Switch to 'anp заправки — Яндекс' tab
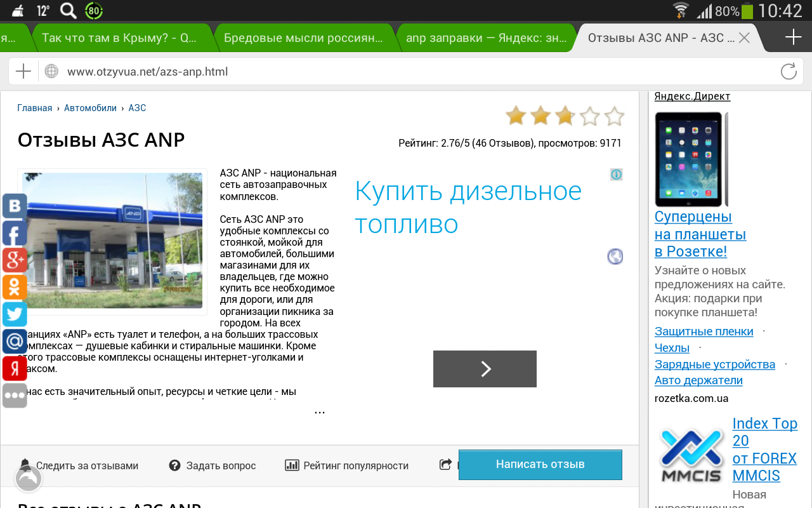 (486, 38)
